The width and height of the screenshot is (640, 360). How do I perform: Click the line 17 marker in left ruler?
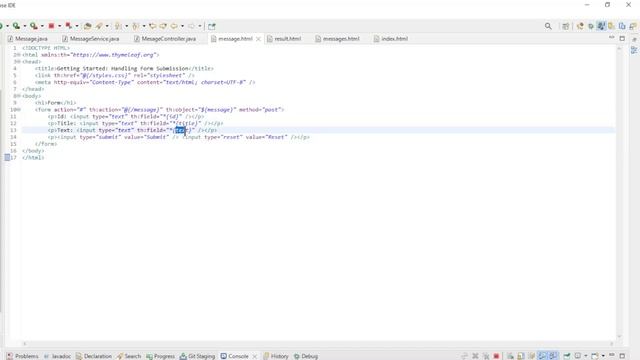pos(7,158)
